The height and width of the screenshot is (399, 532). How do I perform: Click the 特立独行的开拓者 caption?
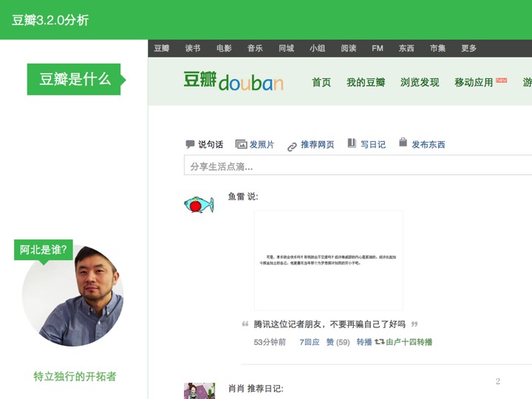pos(75,376)
